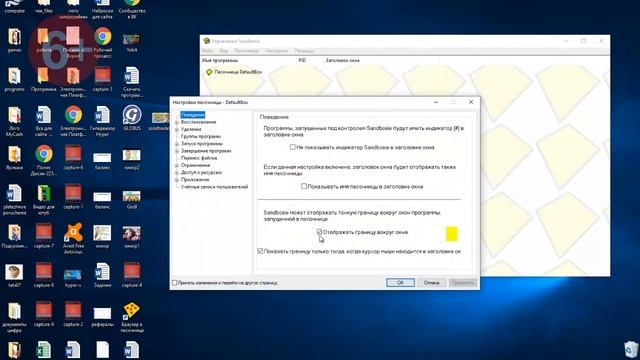
Task: Expand the Приложения tree node
Action: 177,180
